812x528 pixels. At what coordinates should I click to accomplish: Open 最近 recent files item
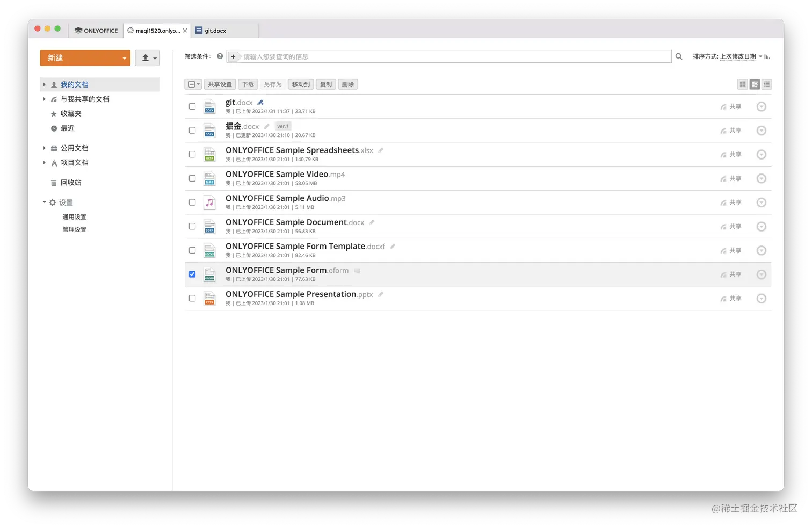click(67, 128)
